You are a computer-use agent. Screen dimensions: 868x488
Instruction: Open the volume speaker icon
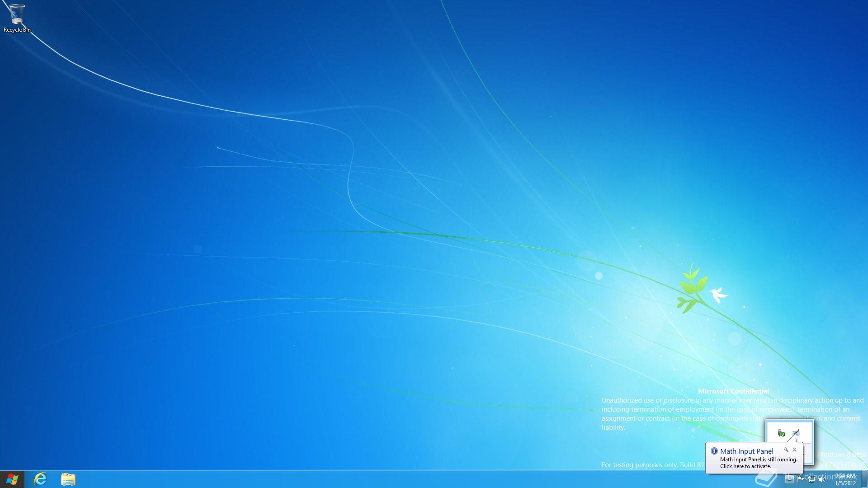click(822, 479)
